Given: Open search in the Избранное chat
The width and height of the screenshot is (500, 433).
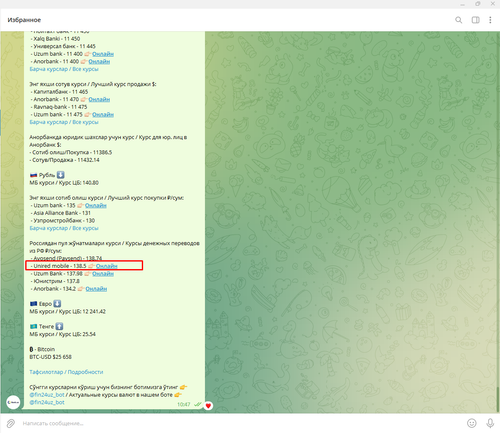Looking at the screenshot, I should click(x=459, y=20).
